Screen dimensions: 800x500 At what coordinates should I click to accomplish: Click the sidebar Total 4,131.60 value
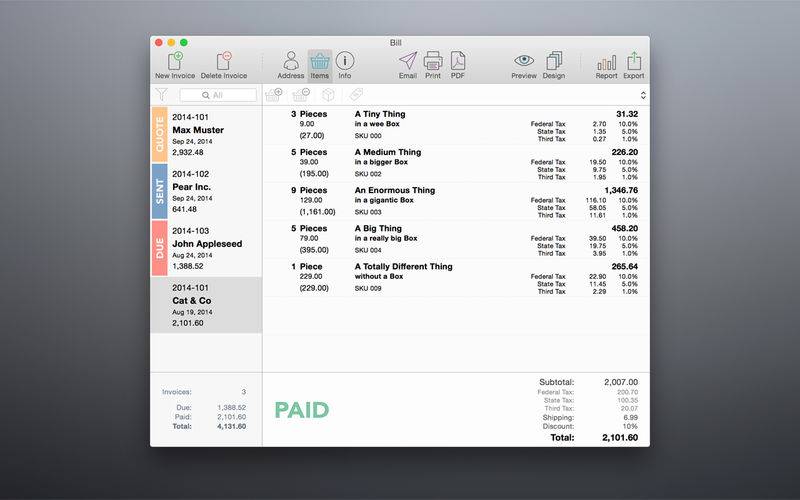click(x=232, y=427)
